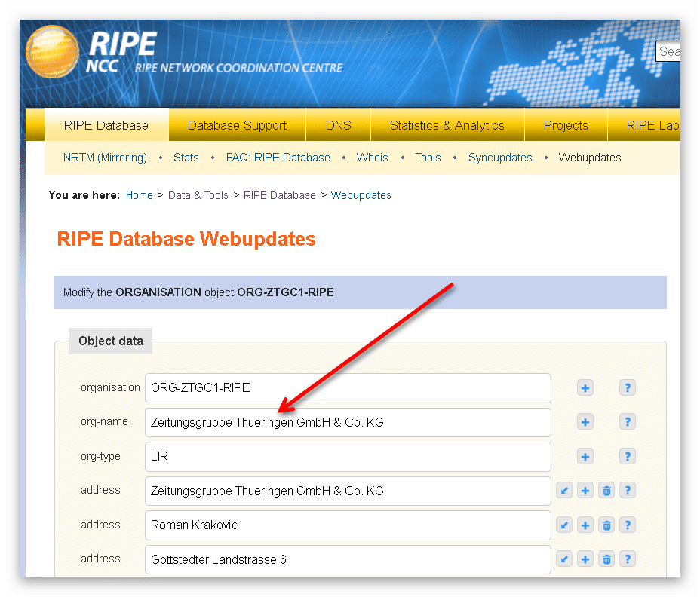This screenshot has width=700, height=597.
Task: Edit the Gottstedter Landstrasse 6 address field
Action: click(348, 559)
